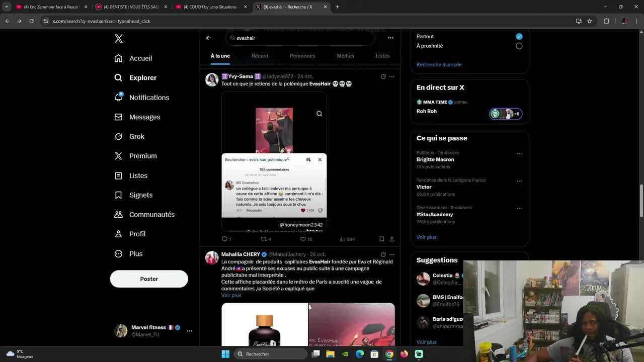The width and height of the screenshot is (644, 362).
Task: Click Voir plus under Suggestions
Action: tap(426, 342)
